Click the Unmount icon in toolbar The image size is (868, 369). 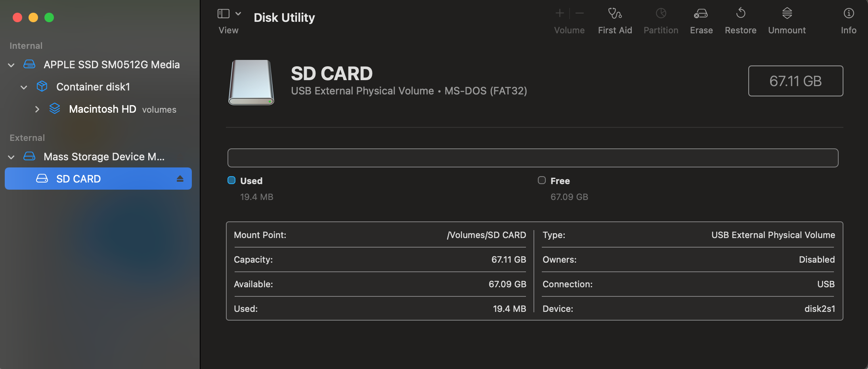(787, 13)
